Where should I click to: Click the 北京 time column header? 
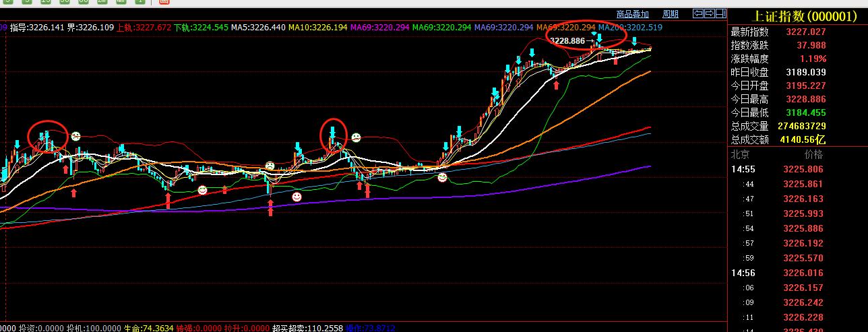coord(740,154)
